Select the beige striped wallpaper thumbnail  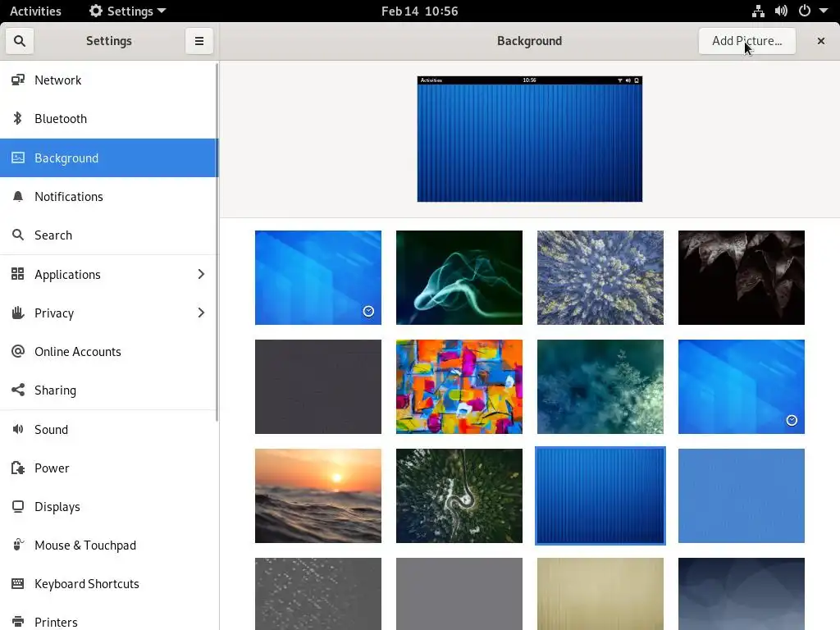tap(600, 594)
